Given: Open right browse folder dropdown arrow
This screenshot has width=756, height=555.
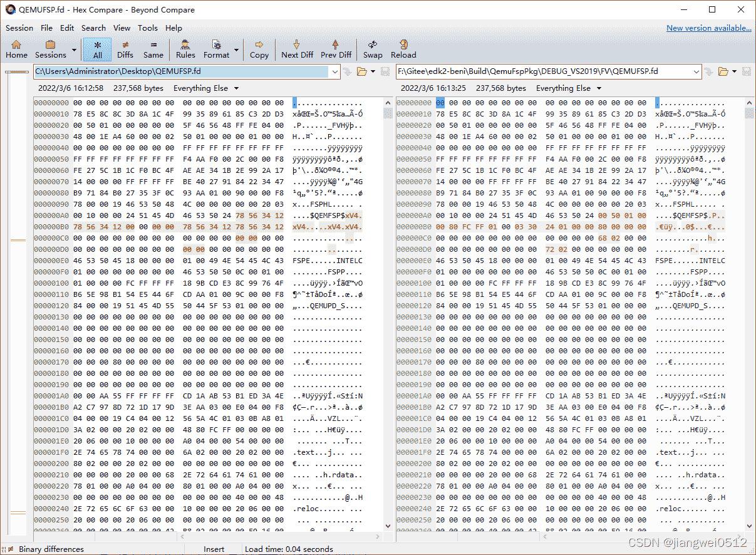Looking at the screenshot, I should click(x=734, y=71).
